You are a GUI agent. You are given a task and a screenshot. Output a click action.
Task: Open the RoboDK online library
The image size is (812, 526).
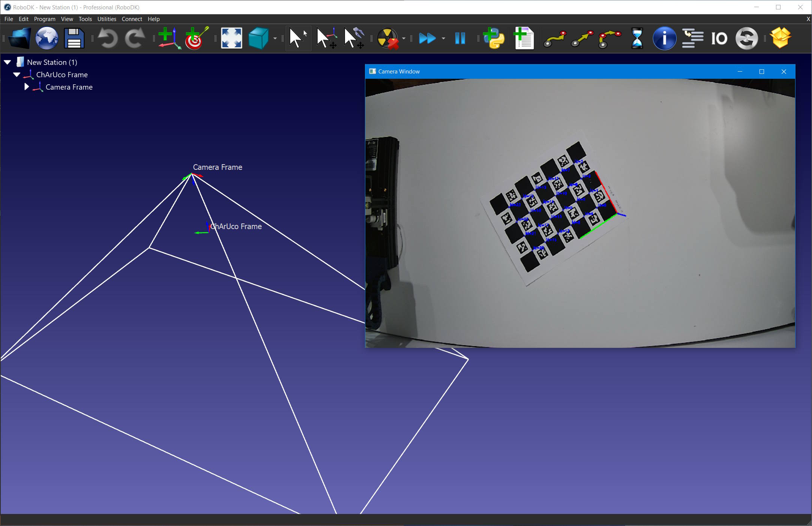pyautogui.click(x=47, y=38)
